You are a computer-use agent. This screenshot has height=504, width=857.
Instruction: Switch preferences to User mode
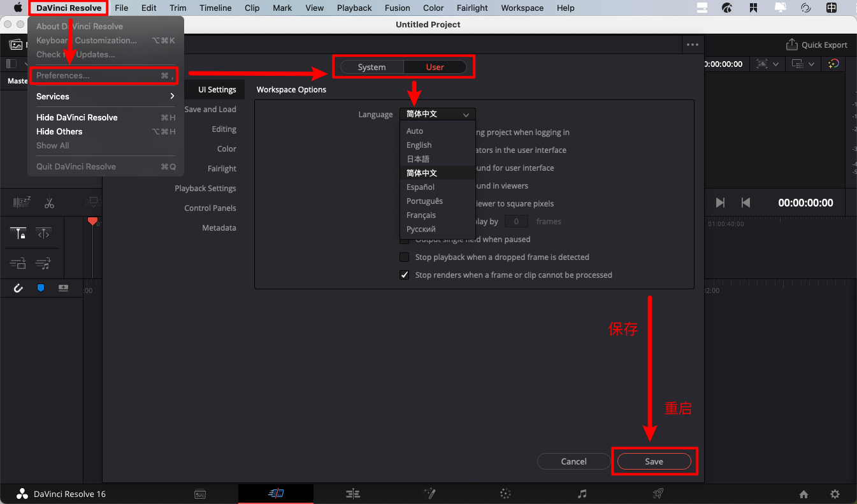[435, 67]
